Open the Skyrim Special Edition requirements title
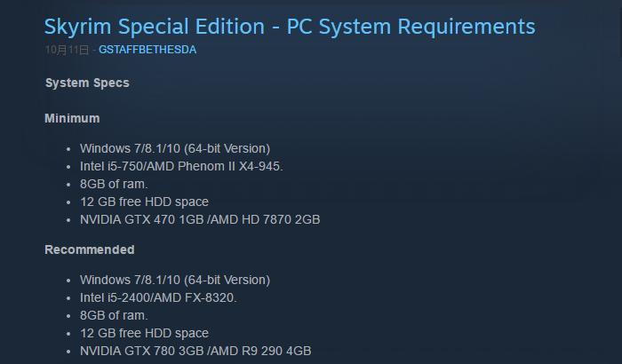622x364 pixels. pos(290,27)
